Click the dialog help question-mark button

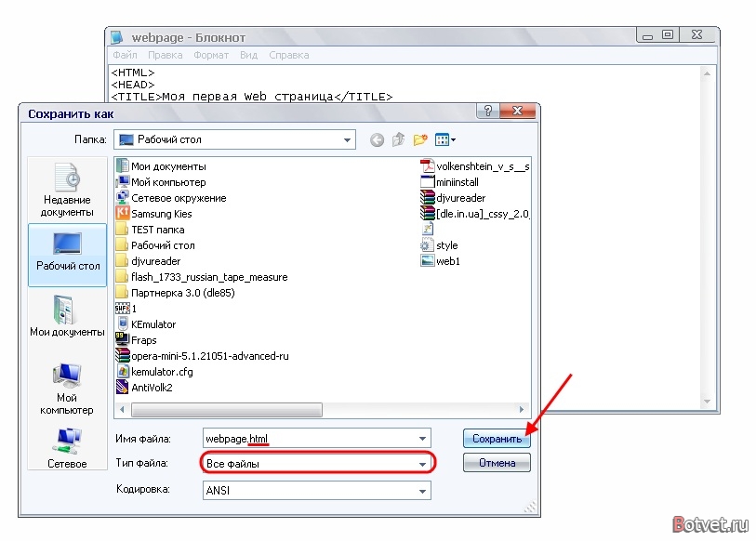pyautogui.click(x=488, y=111)
